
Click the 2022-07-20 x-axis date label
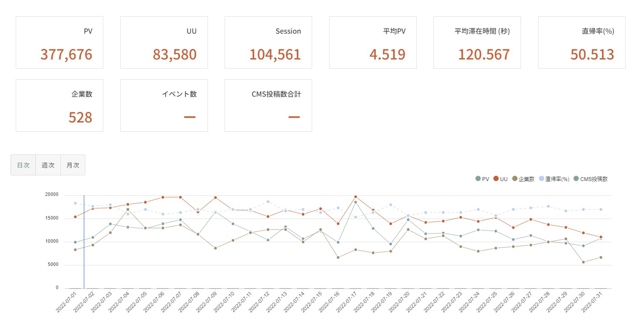[x=398, y=303]
